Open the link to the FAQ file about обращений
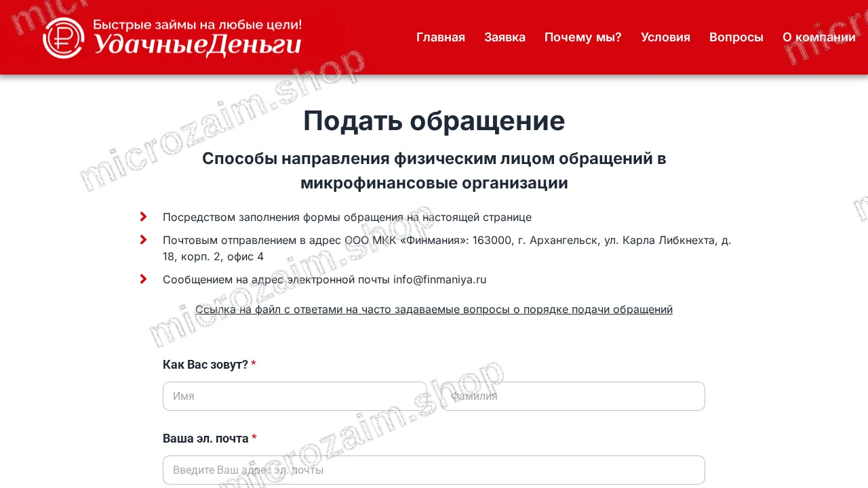868x488 pixels. [434, 309]
